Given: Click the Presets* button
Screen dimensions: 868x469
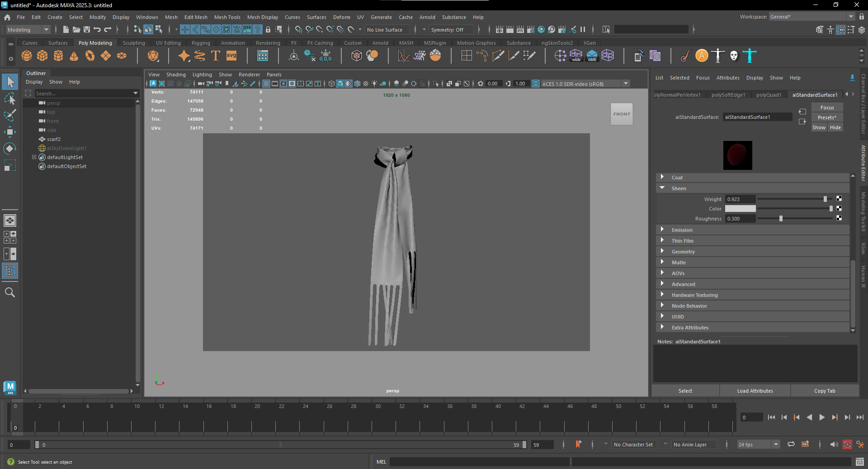Looking at the screenshot, I should (x=827, y=117).
